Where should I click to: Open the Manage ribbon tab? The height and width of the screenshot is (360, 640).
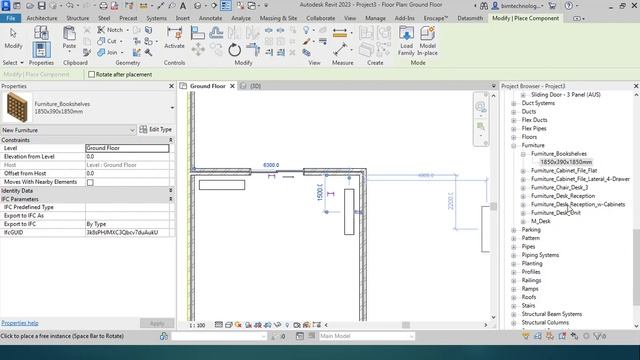tap(376, 18)
